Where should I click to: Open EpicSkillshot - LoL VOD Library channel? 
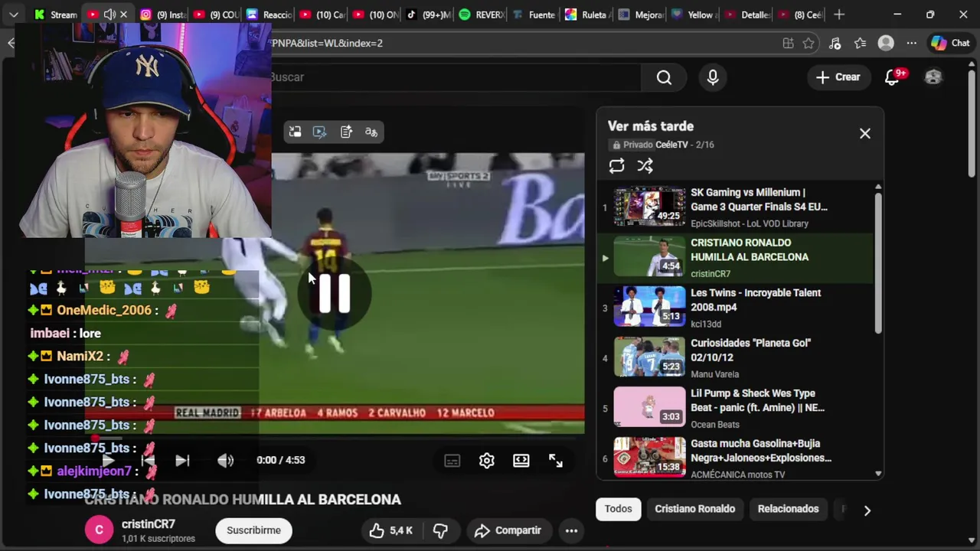click(x=750, y=223)
